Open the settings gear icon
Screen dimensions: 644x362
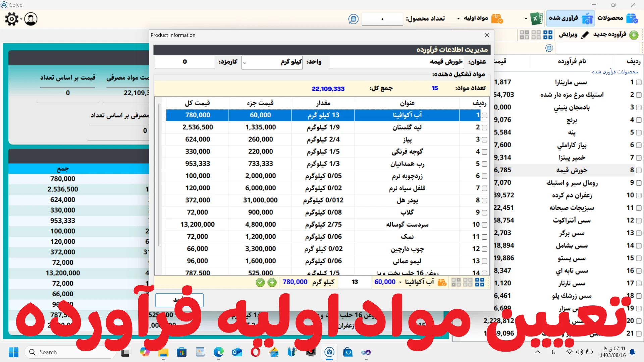click(x=12, y=19)
